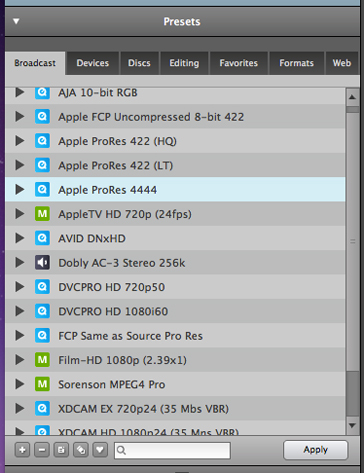
Task: Click QuickTime icon beside XDCAM EX 720p24
Action: tap(42, 409)
